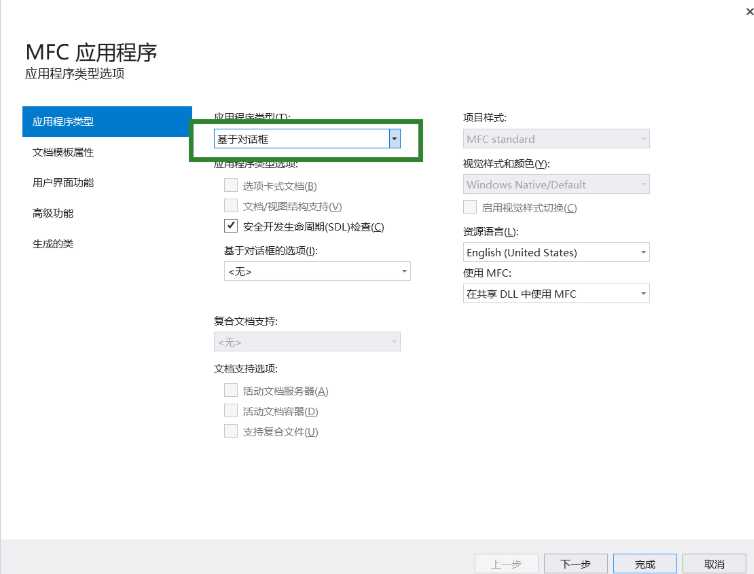Toggle the 支持复合文件(U) checkbox

click(231, 431)
